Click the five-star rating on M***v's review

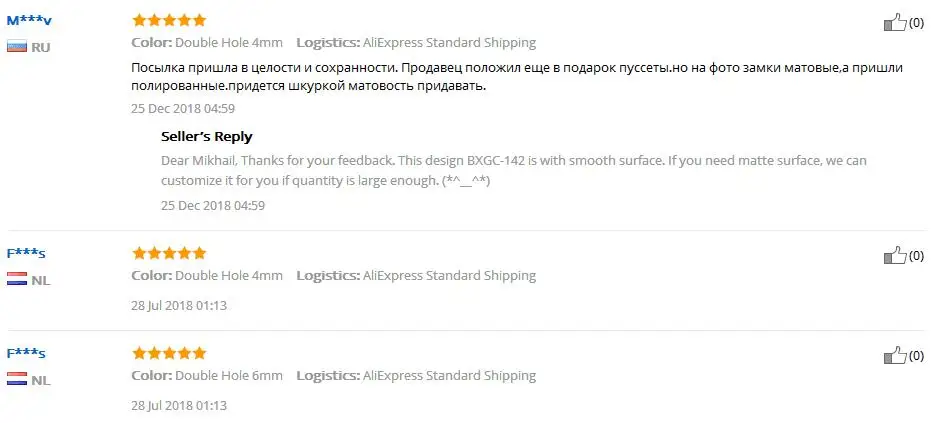point(169,21)
